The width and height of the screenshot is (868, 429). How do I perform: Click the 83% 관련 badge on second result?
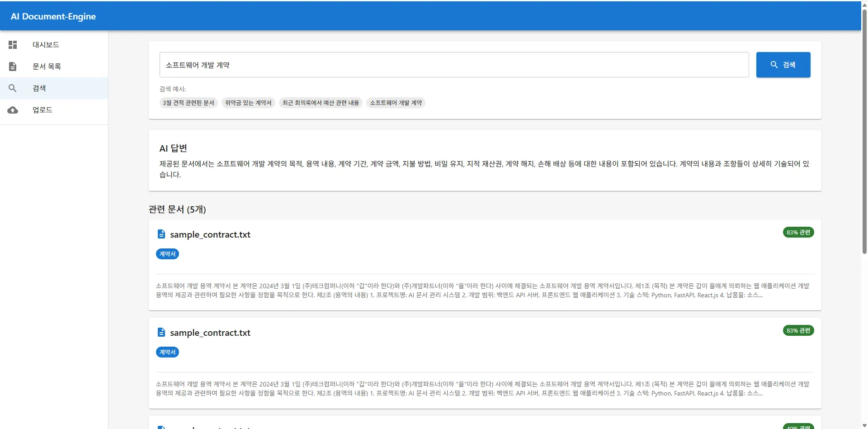tap(798, 330)
